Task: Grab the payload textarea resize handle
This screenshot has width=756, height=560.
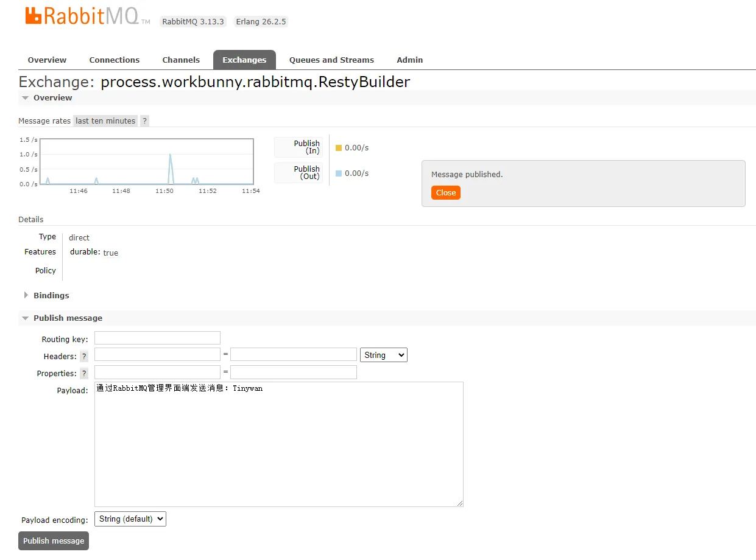Action: [460, 503]
